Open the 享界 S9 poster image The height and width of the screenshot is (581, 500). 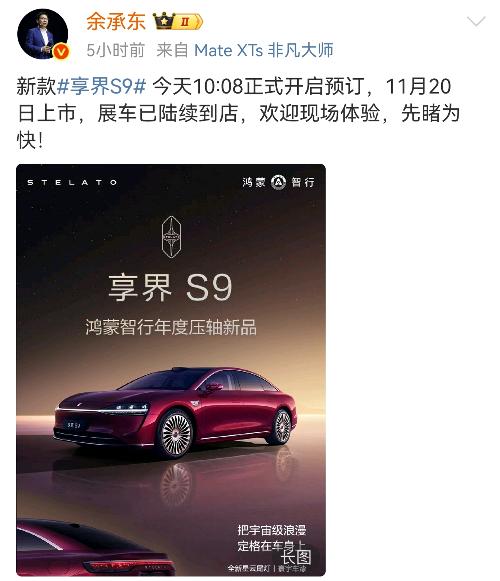171,370
